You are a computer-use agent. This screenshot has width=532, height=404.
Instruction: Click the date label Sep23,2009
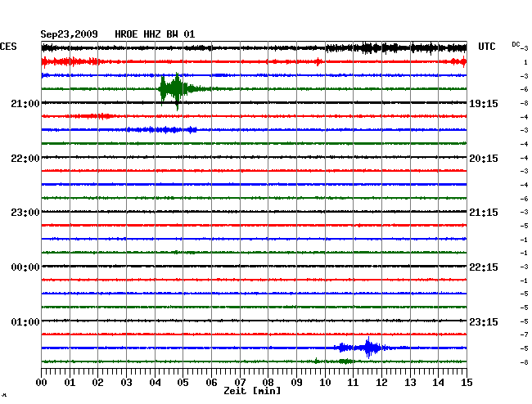tap(70, 34)
